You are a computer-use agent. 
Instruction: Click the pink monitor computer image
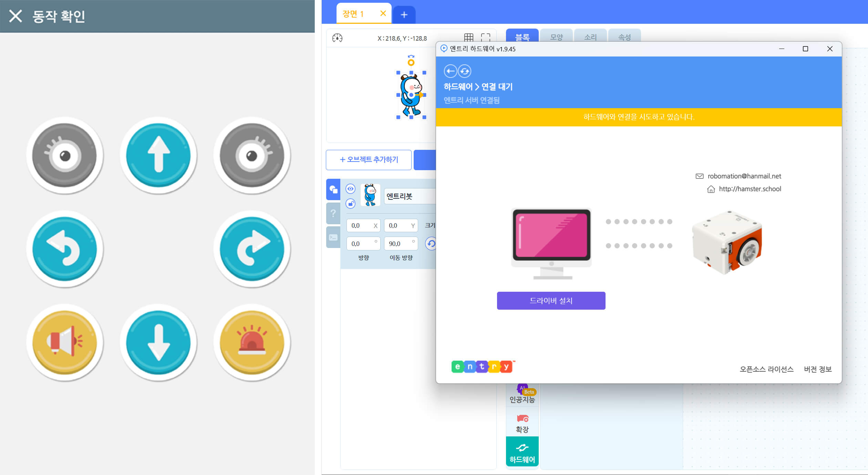[551, 244]
